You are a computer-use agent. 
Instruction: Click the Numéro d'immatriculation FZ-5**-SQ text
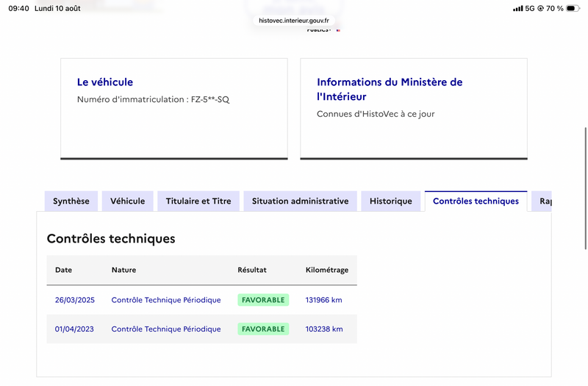coord(153,99)
